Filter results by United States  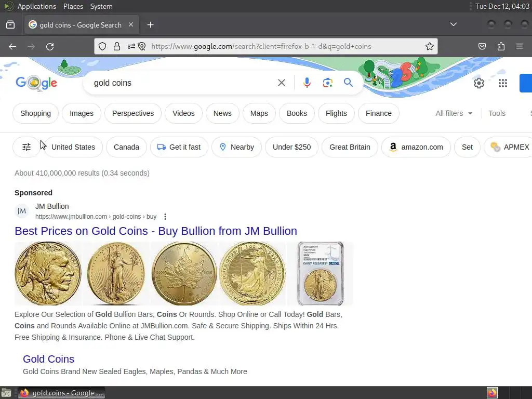(73, 147)
